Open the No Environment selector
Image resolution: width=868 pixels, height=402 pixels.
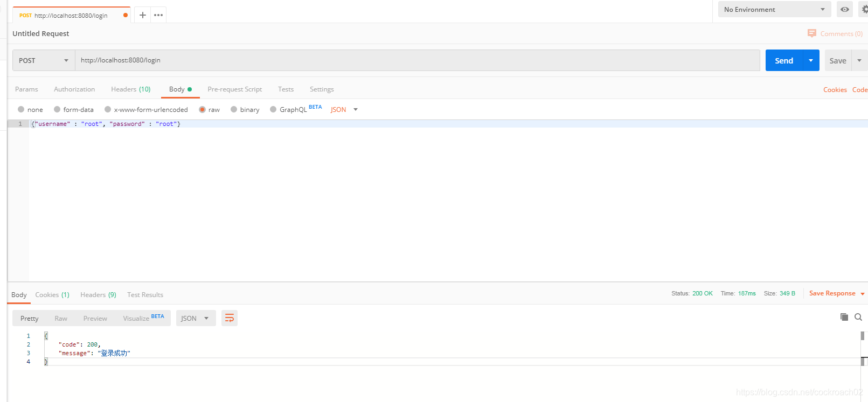click(774, 9)
